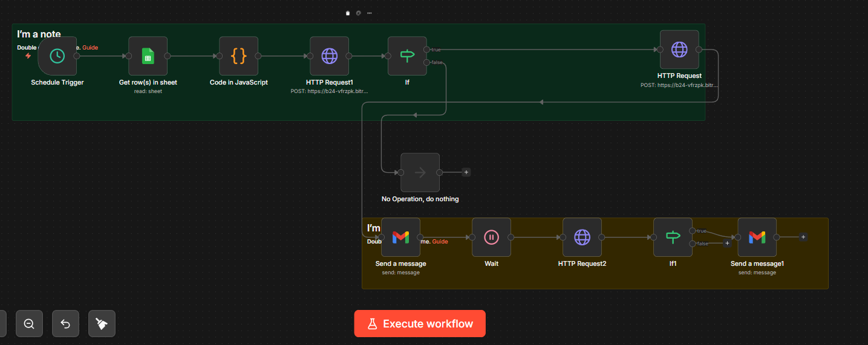Screen dimensions: 868x345
Task: Click 'send: message' under Send a message1
Action: pos(757,272)
